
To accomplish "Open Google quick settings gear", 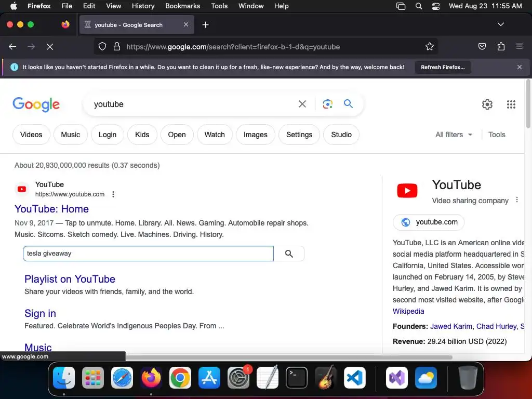I will (x=487, y=104).
